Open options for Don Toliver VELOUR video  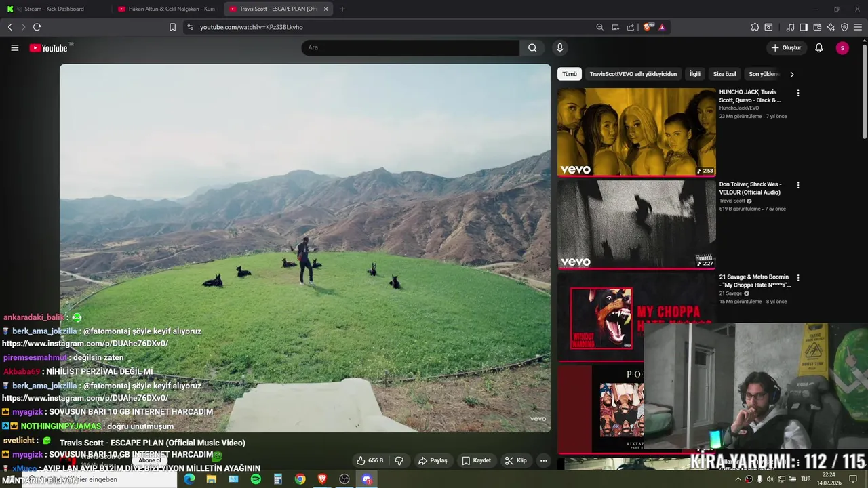[797, 185]
